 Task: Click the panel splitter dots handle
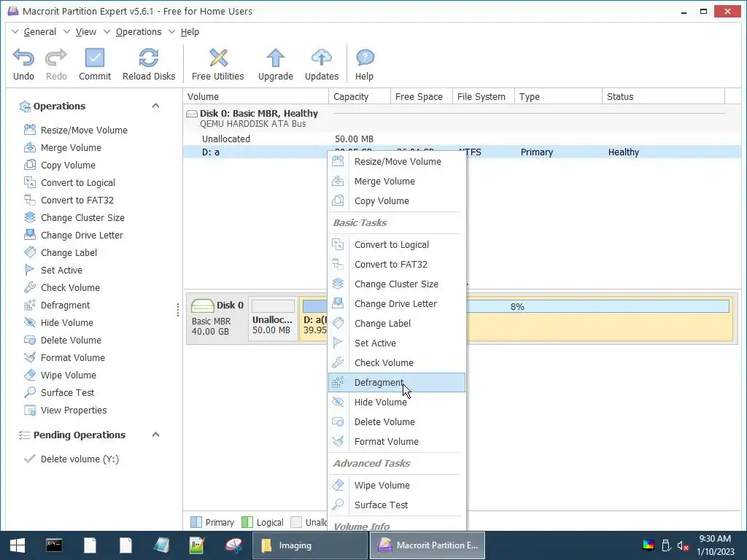pos(178,310)
